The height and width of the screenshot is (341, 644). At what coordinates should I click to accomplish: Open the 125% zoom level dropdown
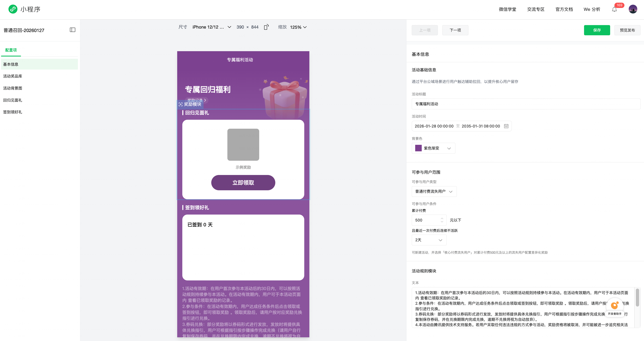point(298,27)
